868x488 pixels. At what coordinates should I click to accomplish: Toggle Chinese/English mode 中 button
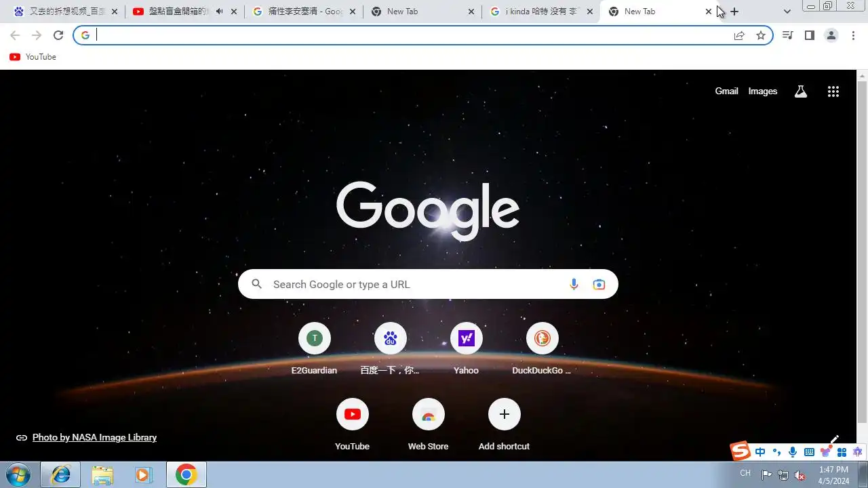click(x=760, y=452)
